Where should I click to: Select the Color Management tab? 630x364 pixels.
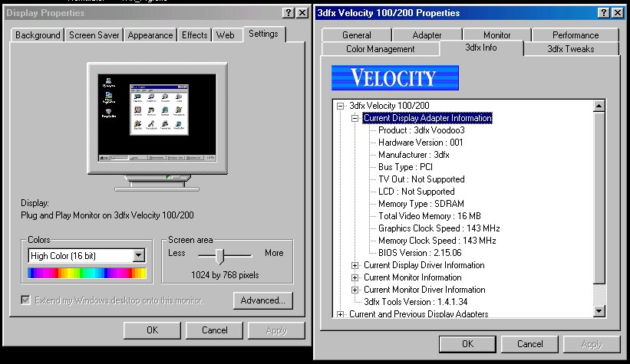pyautogui.click(x=380, y=49)
